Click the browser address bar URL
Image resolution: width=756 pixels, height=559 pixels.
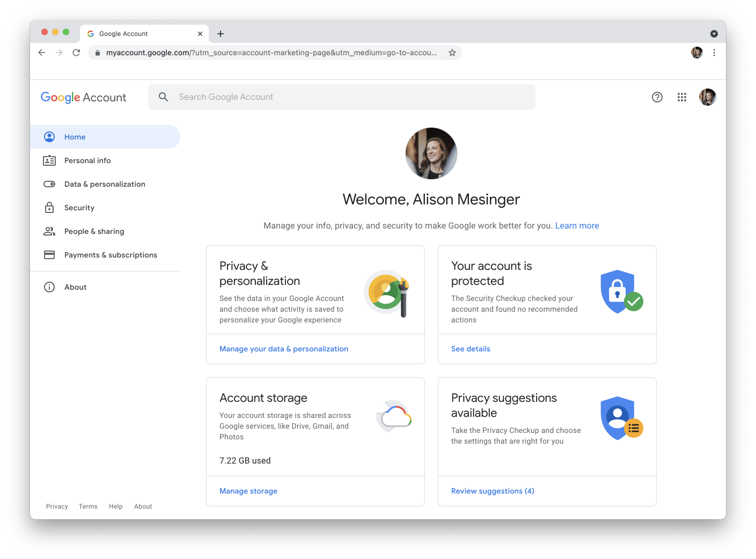(x=271, y=53)
